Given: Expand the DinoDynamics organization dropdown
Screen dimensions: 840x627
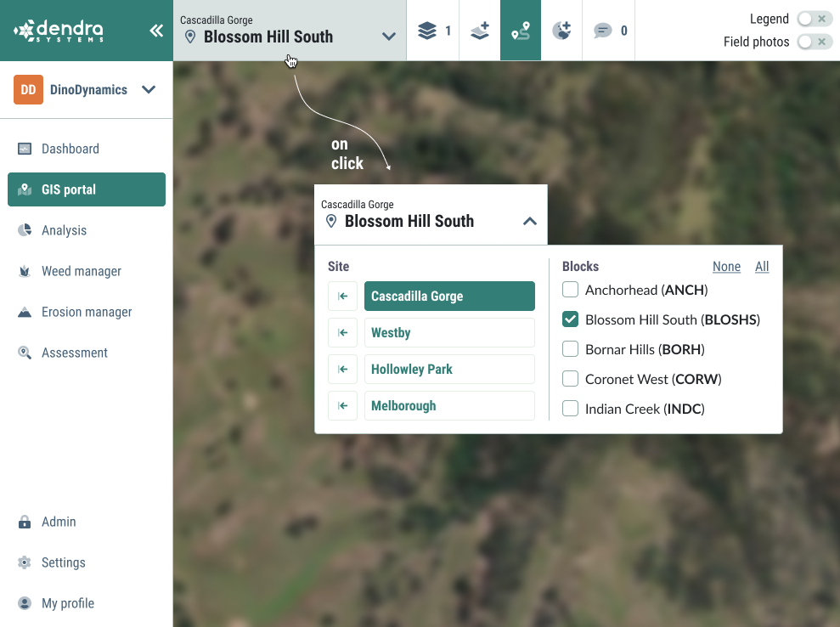Looking at the screenshot, I should click(x=149, y=89).
